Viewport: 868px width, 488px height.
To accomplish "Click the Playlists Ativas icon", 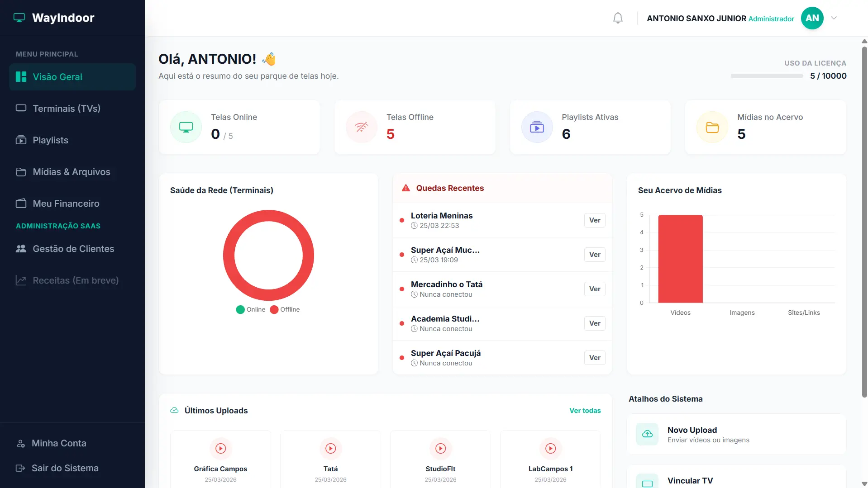I will pyautogui.click(x=537, y=127).
